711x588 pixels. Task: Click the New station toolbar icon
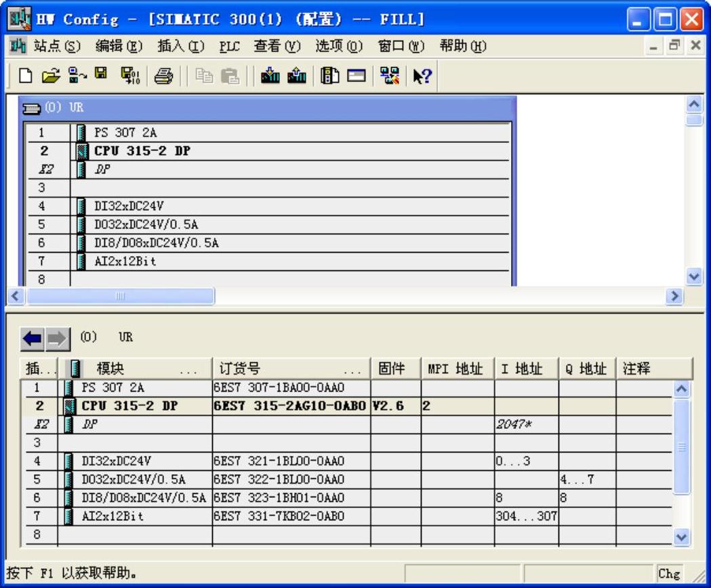tap(25, 77)
